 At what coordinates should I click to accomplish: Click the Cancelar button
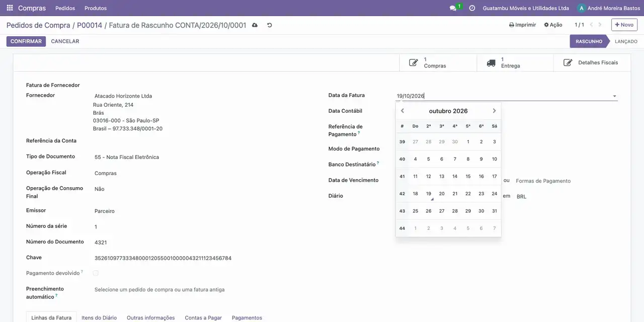[65, 41]
